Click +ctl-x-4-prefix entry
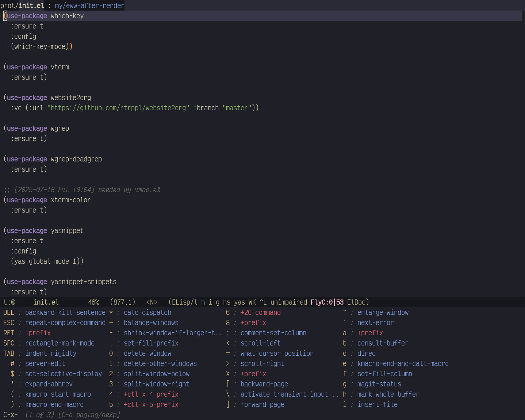Image resolution: width=525 pixels, height=420 pixels. [x=151, y=394]
